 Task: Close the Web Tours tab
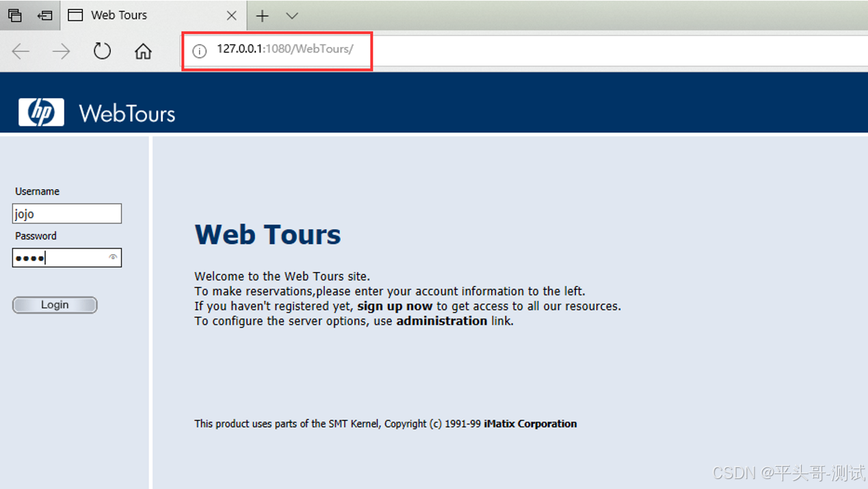tap(231, 16)
